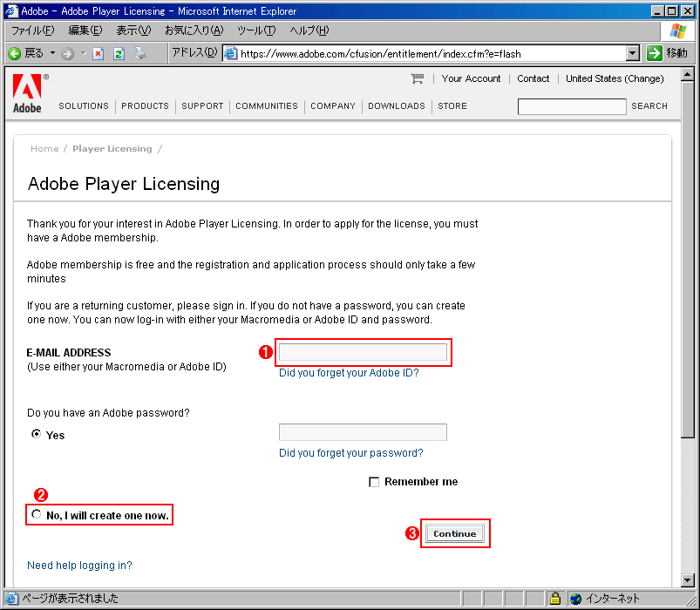Viewport: 700px width, 610px height.
Task: Click 'Did you forget your Adobe ID?' link
Action: coord(349,373)
